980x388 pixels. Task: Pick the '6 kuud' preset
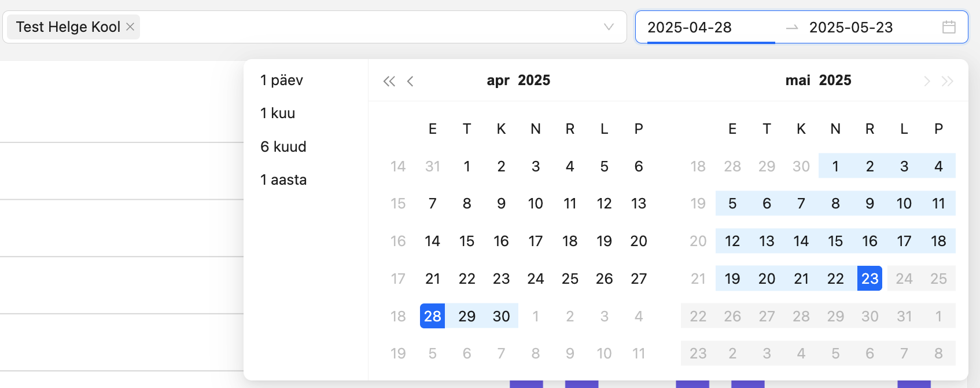[x=283, y=147]
